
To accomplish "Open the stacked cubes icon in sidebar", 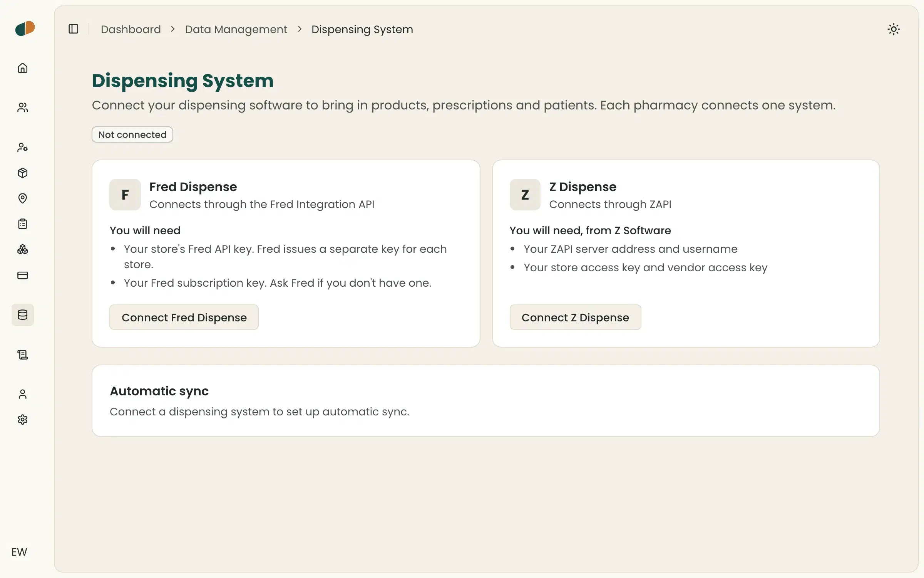I will pos(23,250).
